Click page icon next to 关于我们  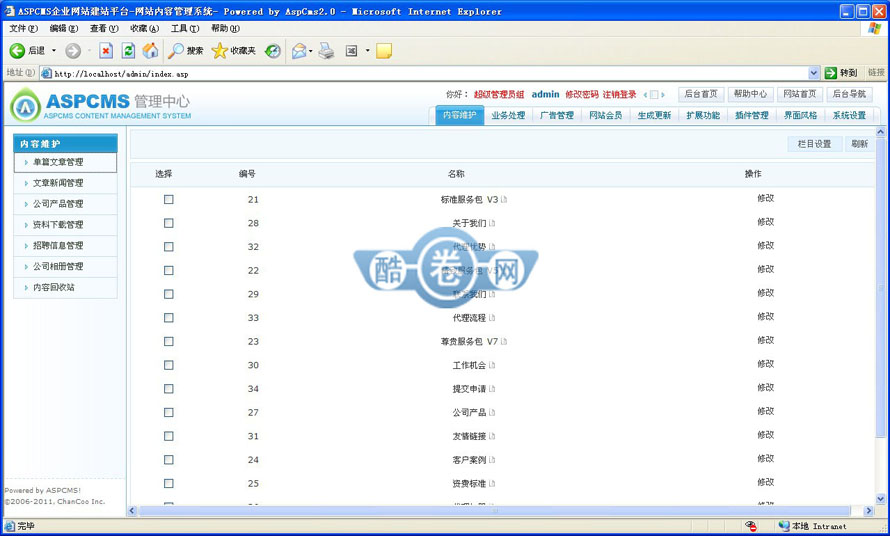click(x=492, y=223)
